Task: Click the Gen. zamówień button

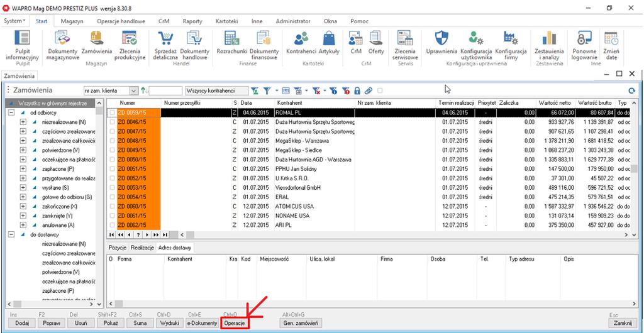Action: point(300,323)
